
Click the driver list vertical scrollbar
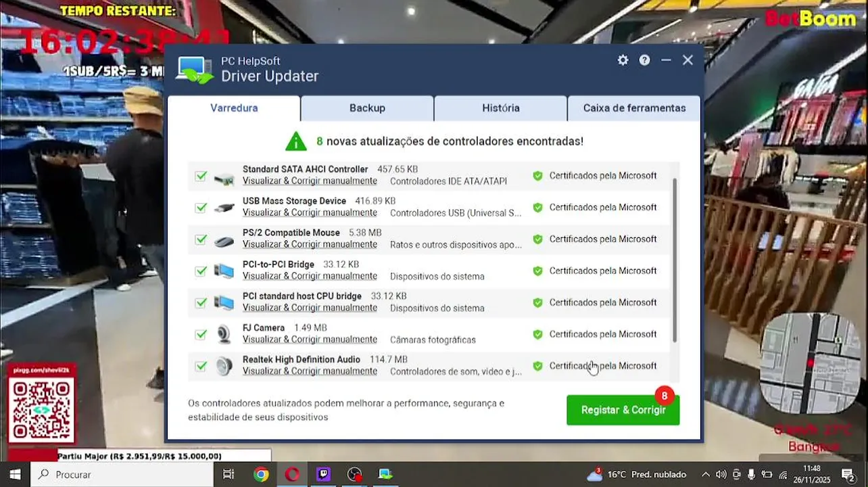(x=675, y=260)
